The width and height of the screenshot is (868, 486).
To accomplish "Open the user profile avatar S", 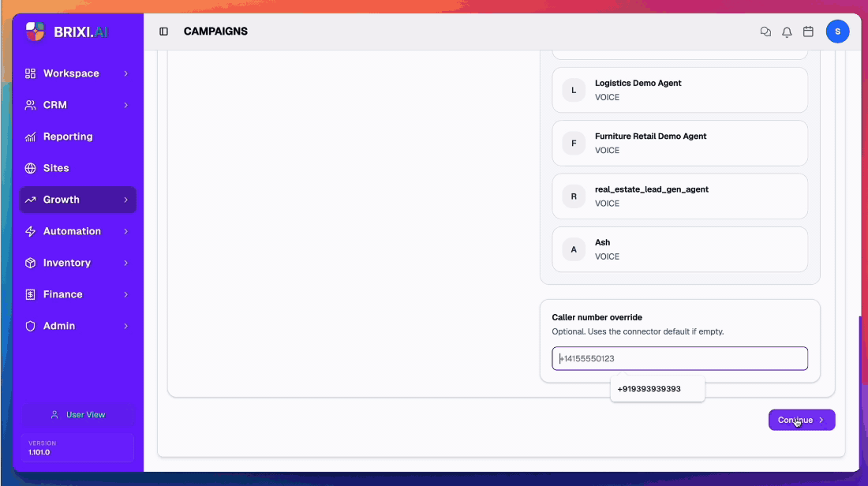I will (837, 32).
